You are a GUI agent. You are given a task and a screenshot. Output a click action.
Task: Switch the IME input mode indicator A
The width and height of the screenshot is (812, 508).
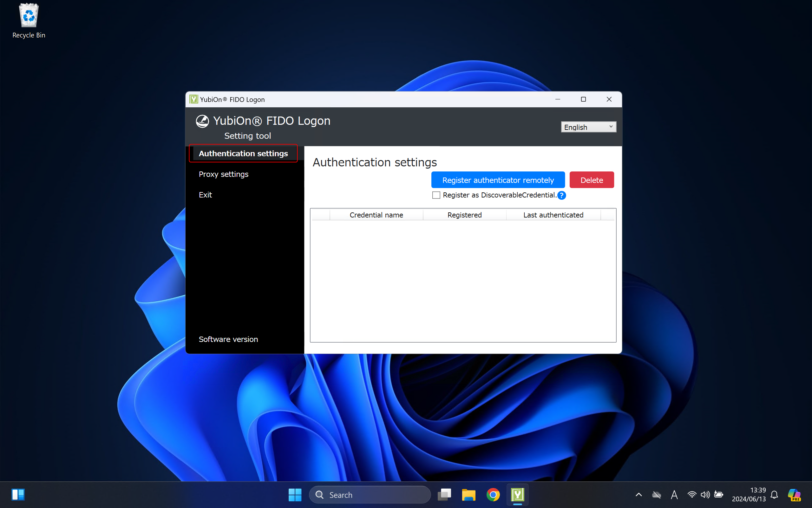tap(674, 495)
